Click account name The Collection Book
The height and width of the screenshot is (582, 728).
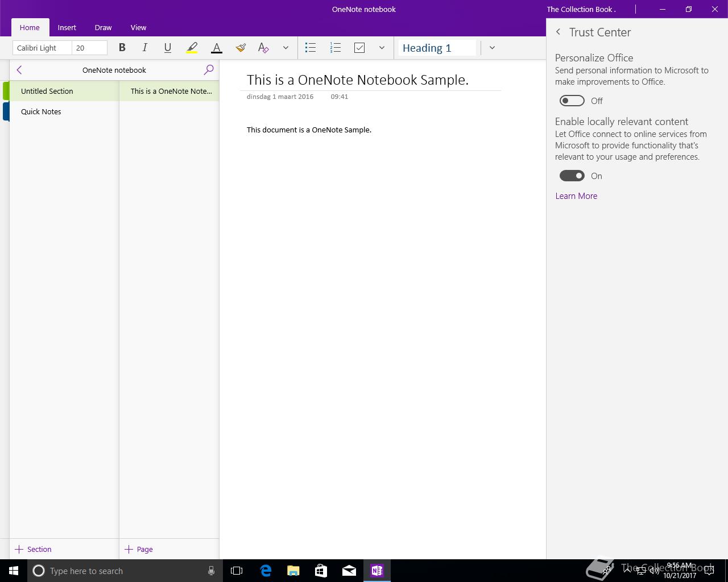(x=581, y=9)
